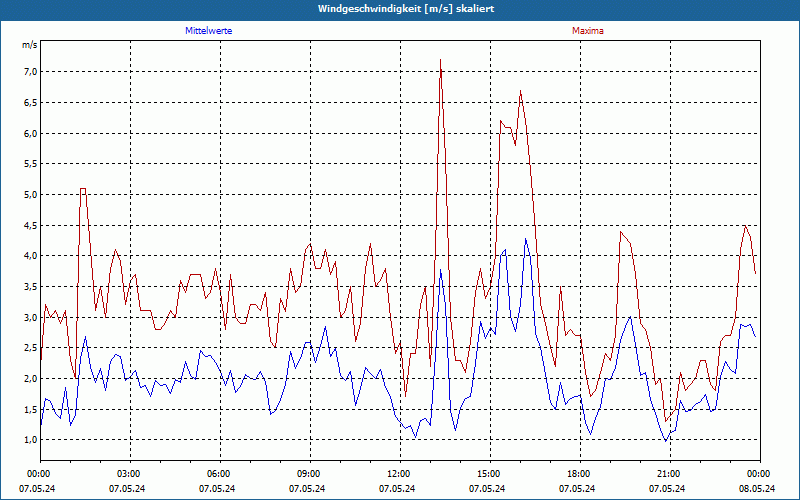Click the 1,0 y-axis value
This screenshot has width=800, height=500.
tap(31, 440)
